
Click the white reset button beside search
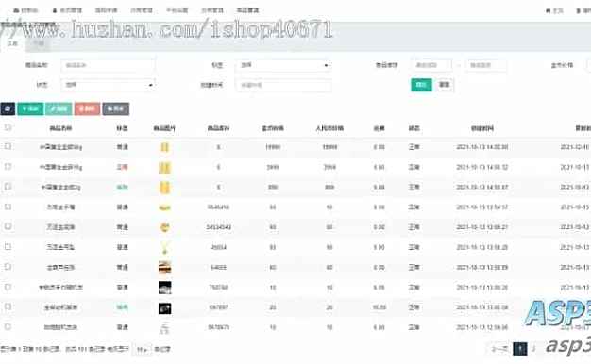[445, 85]
